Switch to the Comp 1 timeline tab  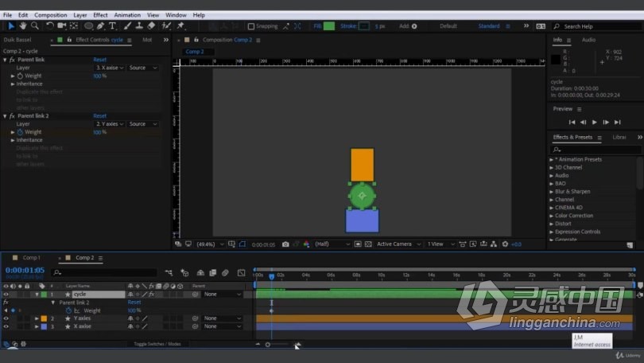pyautogui.click(x=31, y=258)
